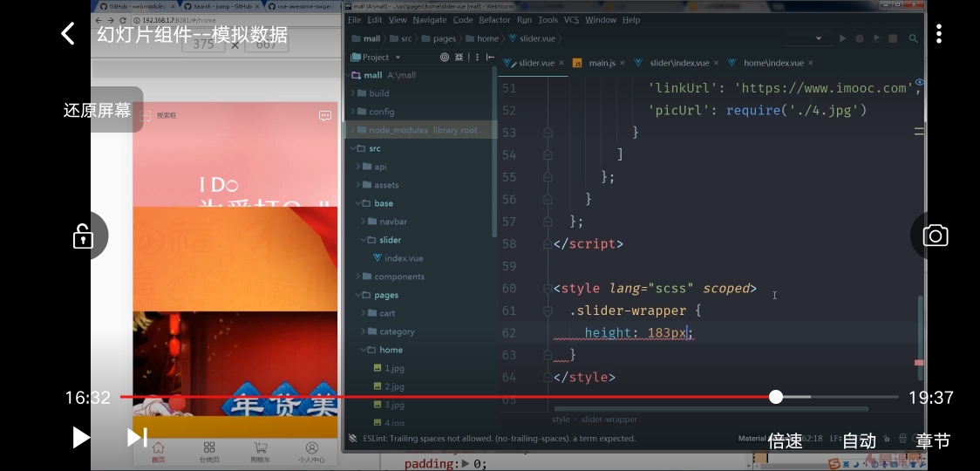The image size is (980, 471).
Task: Open the Code menu in WebStorm
Action: (x=462, y=20)
